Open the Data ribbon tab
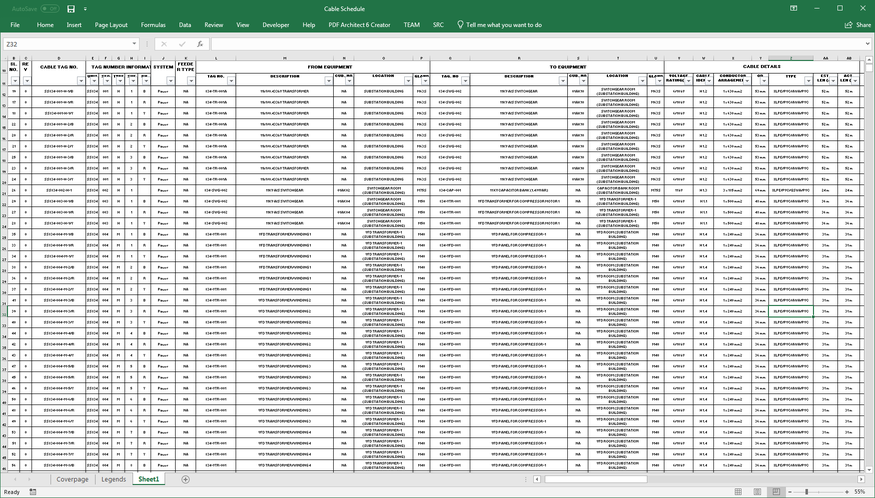Image resolution: width=875 pixels, height=498 pixels. click(x=185, y=25)
